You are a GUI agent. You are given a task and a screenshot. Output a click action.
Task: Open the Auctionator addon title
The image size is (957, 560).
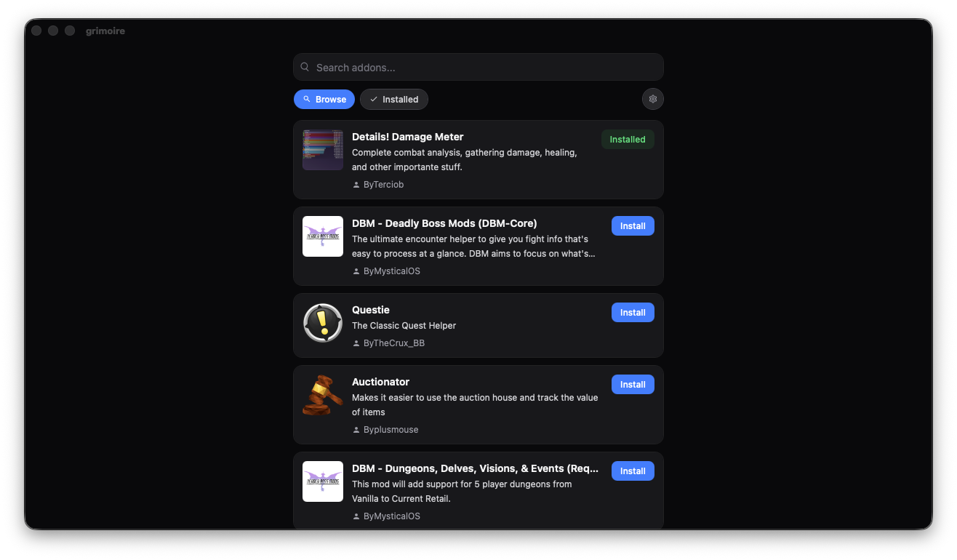[380, 382]
